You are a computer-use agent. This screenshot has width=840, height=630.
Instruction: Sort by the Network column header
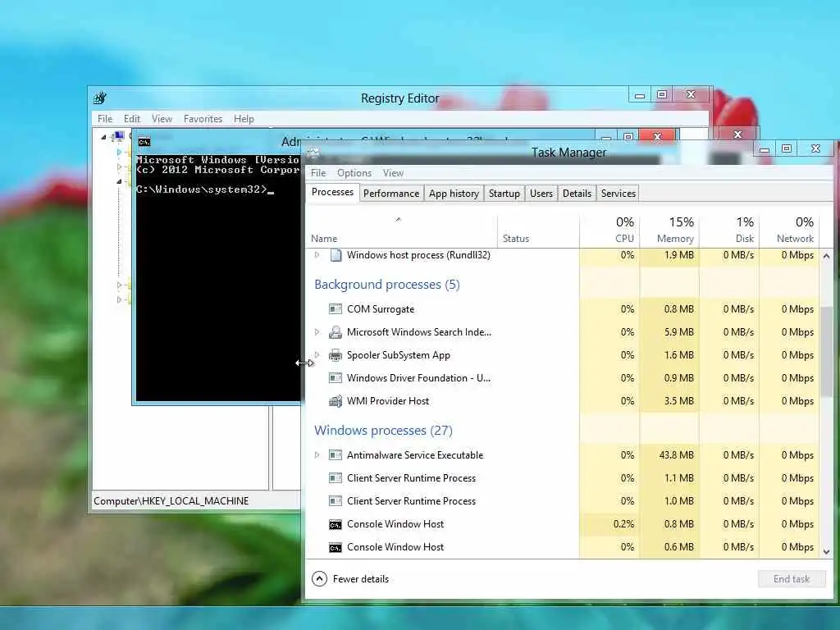point(790,231)
